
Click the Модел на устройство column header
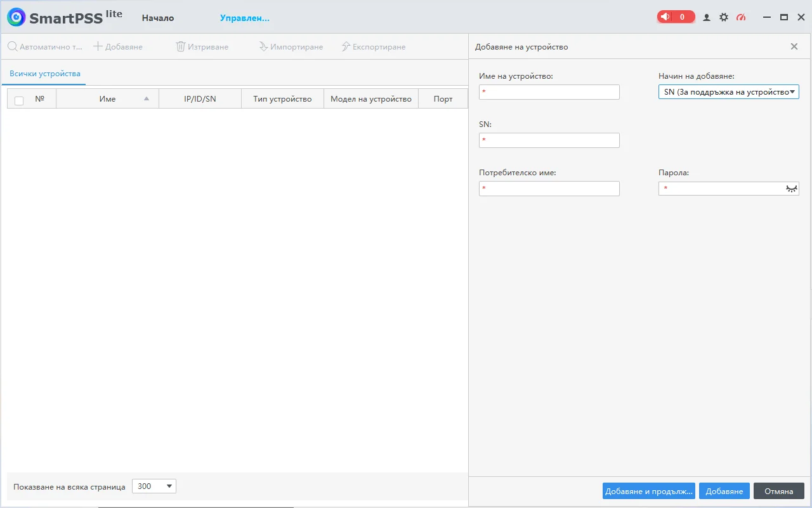371,99
